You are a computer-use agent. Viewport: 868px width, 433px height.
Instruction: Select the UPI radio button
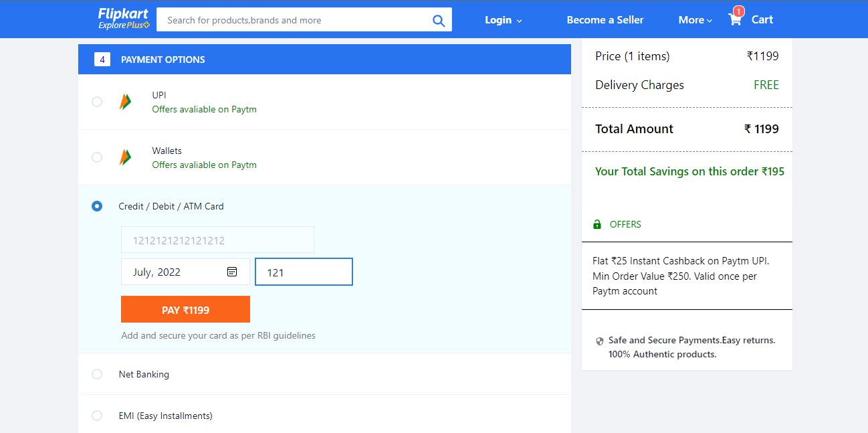(97, 102)
